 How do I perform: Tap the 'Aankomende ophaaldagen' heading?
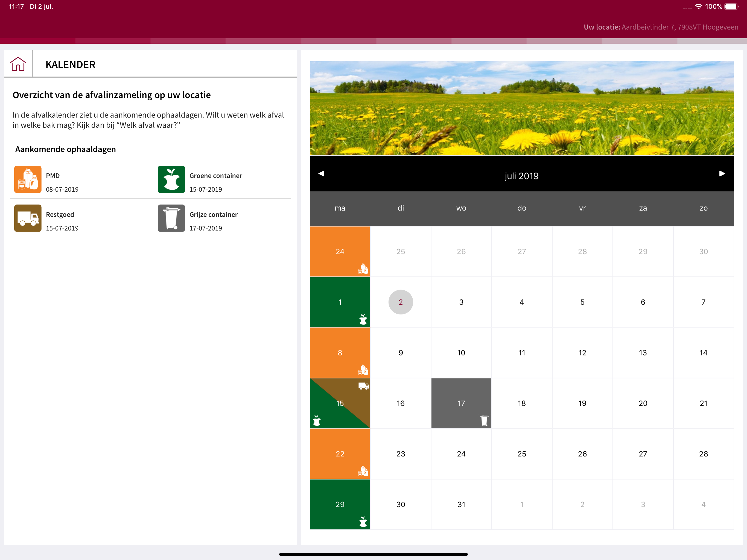point(66,149)
